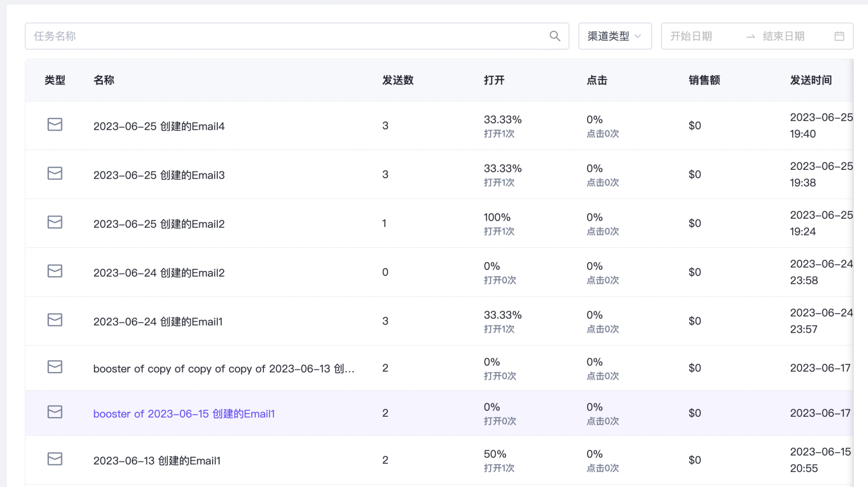The image size is (868, 487).
Task: Click the 打开 column header
Action: tap(494, 80)
